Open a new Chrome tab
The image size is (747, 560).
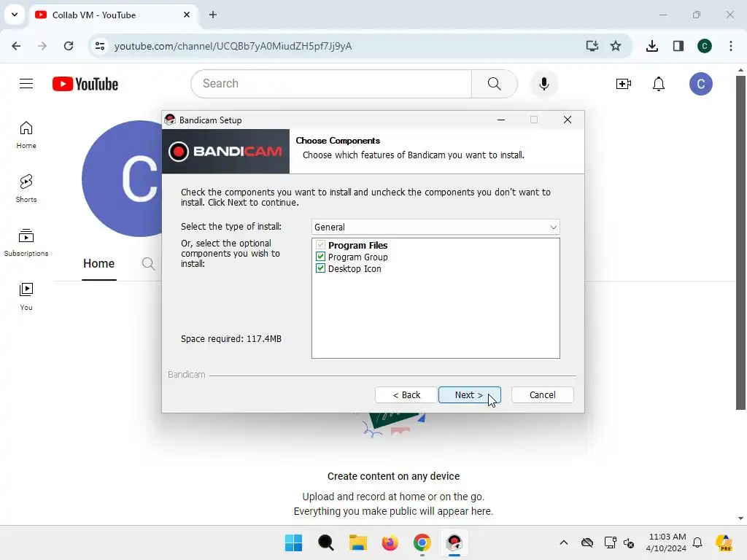click(213, 15)
